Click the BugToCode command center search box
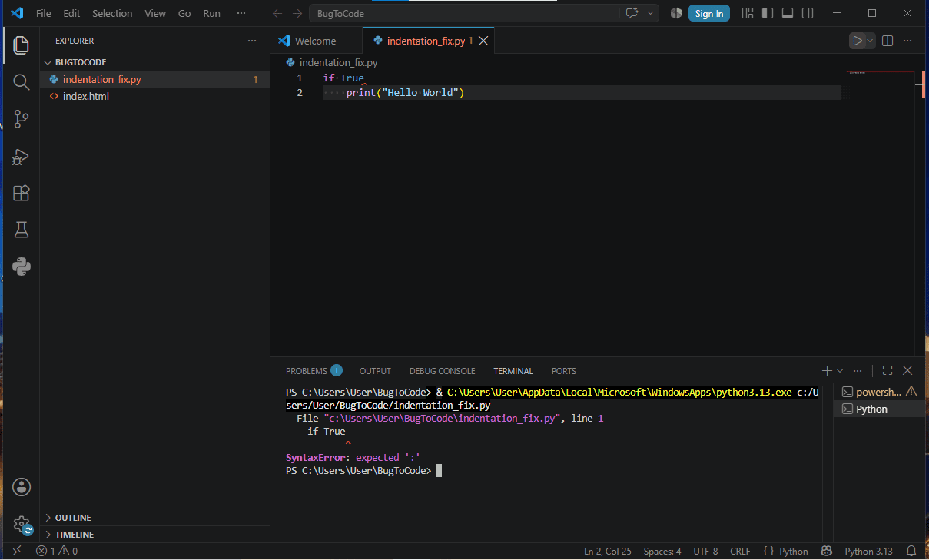Image resolution: width=929 pixels, height=560 pixels. pos(465,13)
